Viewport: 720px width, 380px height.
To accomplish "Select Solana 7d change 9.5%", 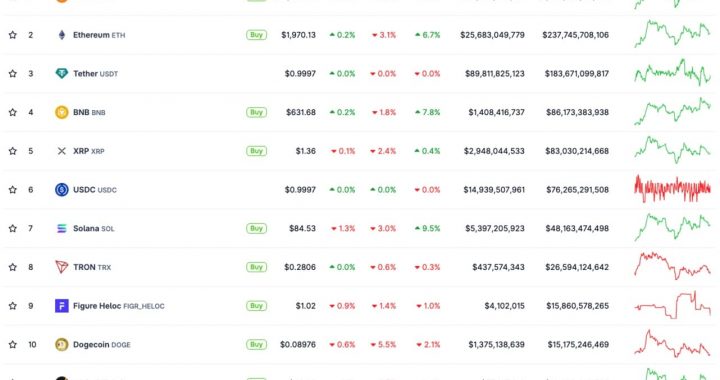I will [x=428, y=229].
